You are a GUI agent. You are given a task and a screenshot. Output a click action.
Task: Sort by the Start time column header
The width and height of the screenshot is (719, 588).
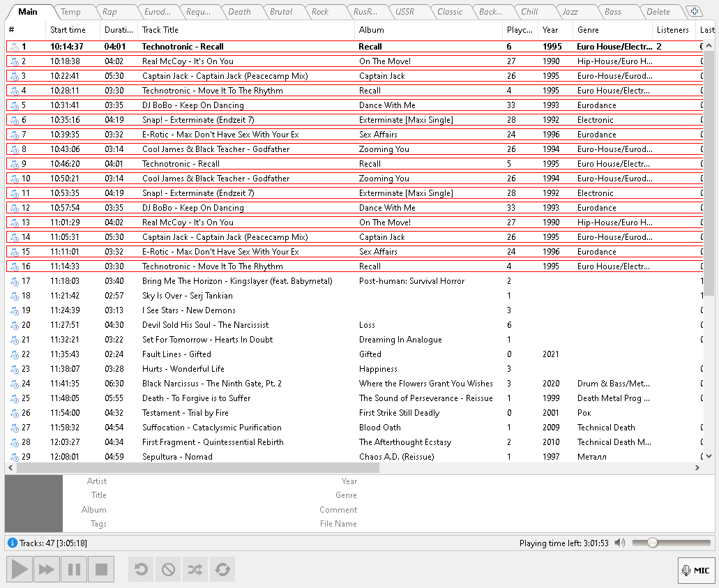pyautogui.click(x=73, y=30)
